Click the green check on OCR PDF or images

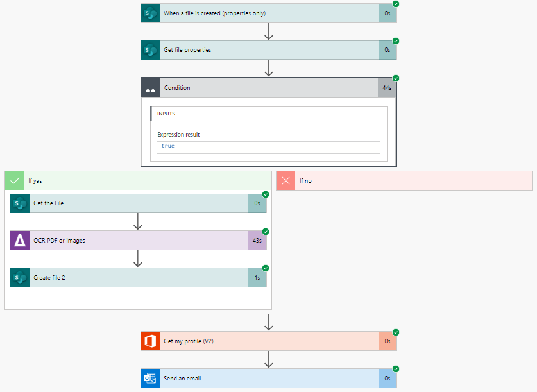coord(267,231)
